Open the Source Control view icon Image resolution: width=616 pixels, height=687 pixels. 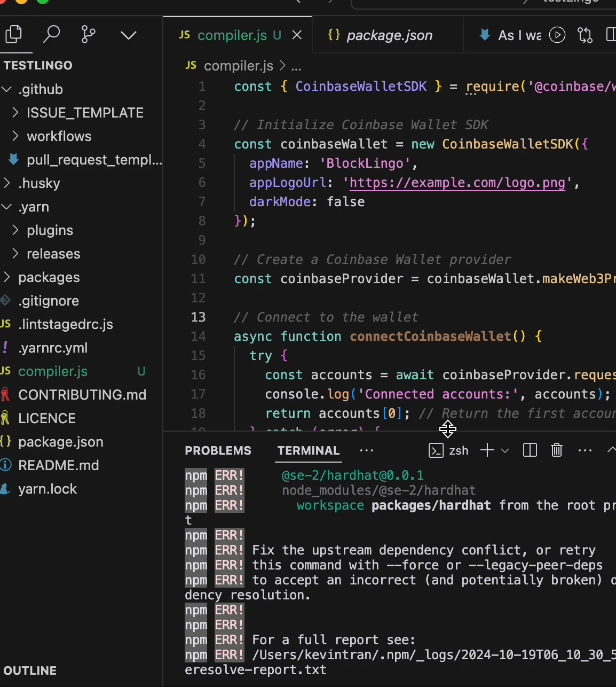pyautogui.click(x=88, y=35)
